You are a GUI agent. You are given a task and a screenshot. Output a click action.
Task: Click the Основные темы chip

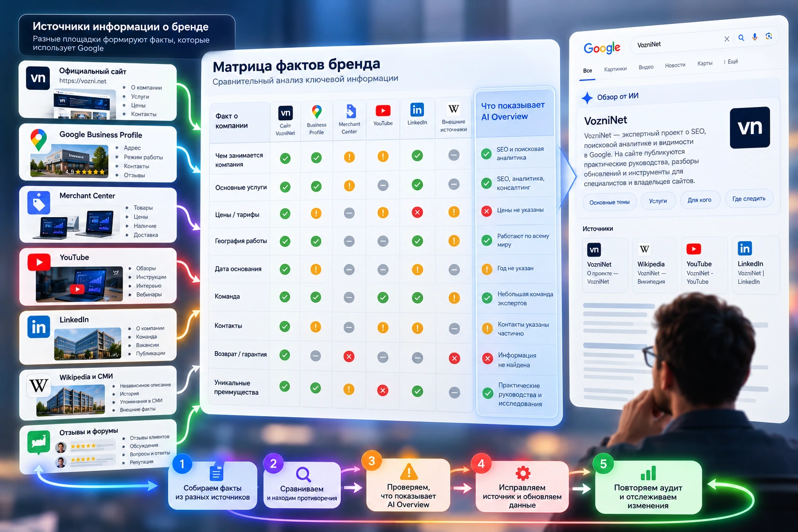(609, 202)
